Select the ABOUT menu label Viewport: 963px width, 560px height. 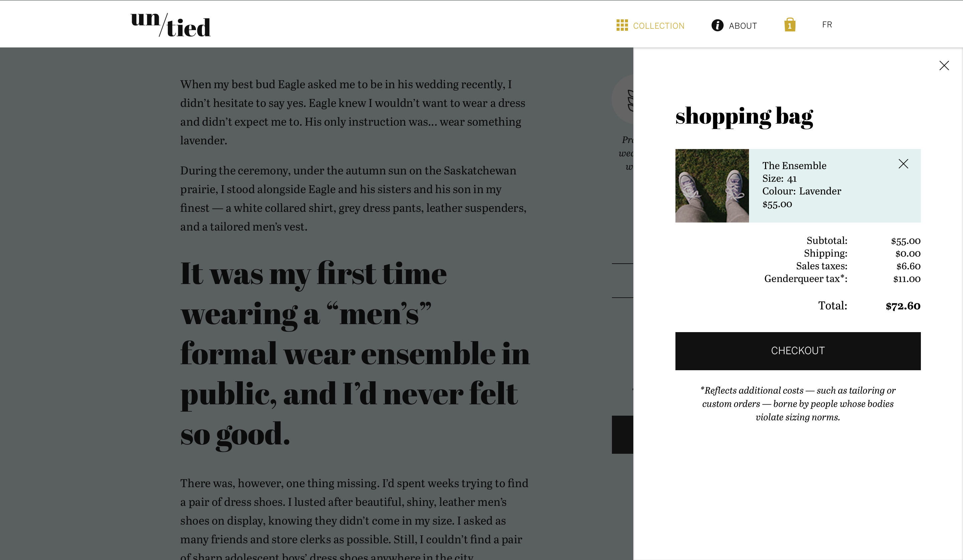click(x=743, y=26)
